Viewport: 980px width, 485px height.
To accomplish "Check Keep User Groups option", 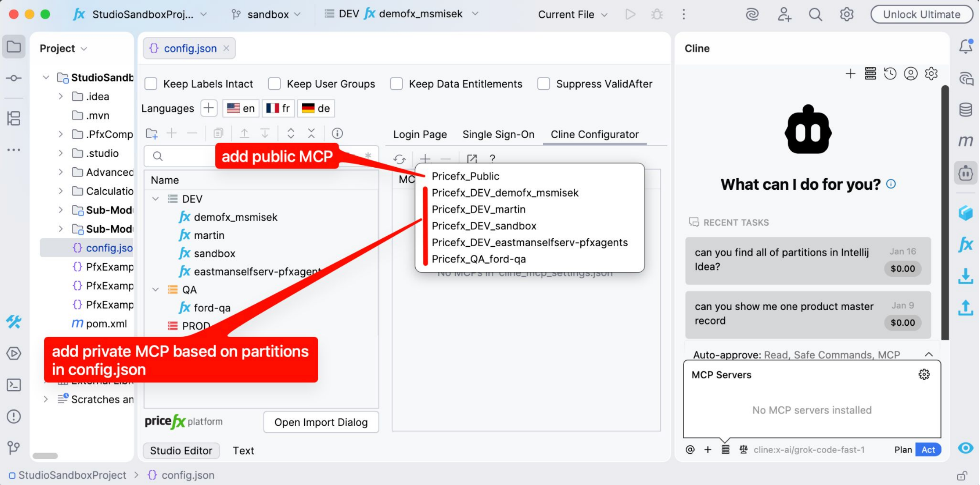I will (x=274, y=84).
